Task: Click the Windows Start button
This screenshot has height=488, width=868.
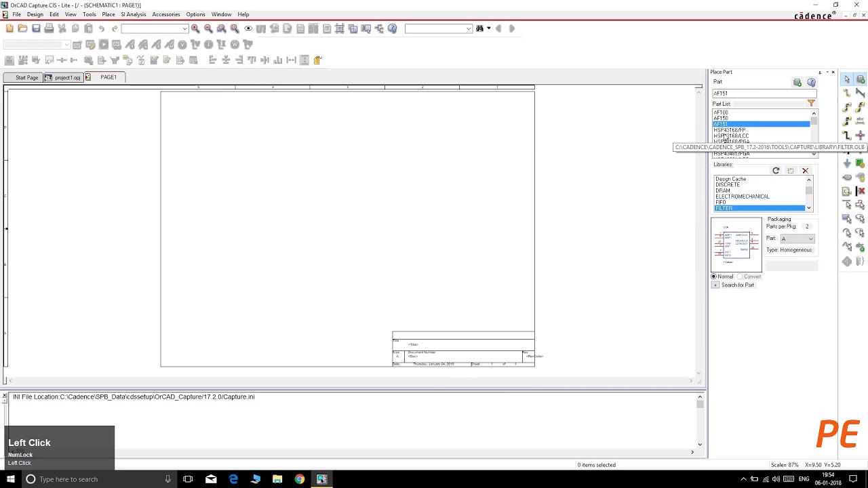Action: pyautogui.click(x=10, y=479)
